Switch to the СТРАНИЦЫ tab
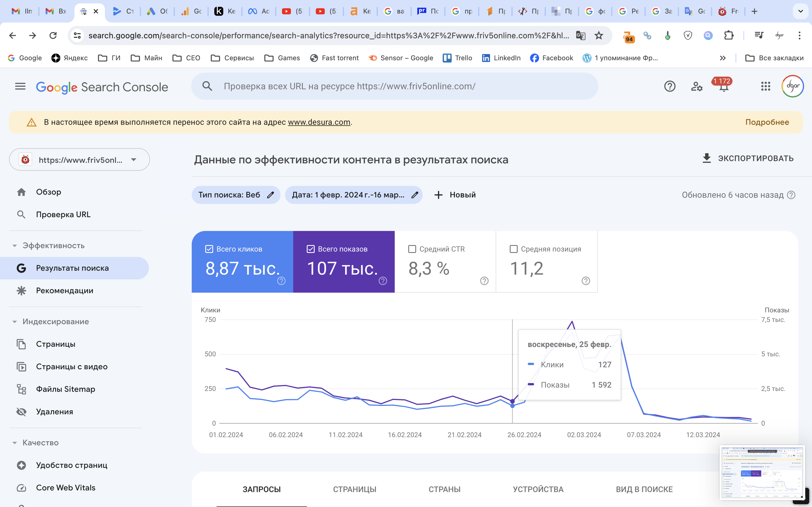 coord(354,489)
